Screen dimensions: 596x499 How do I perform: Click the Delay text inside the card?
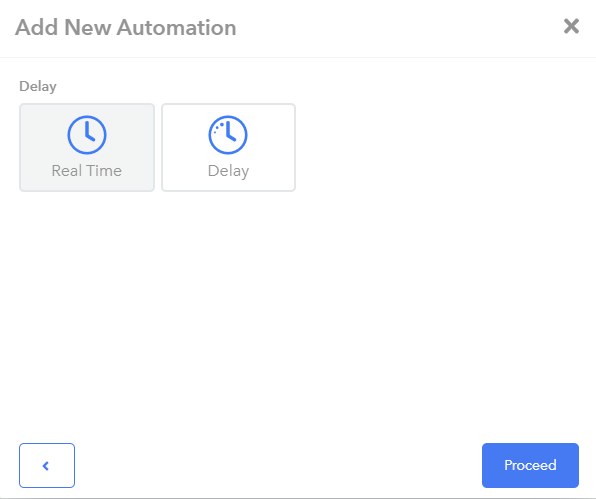coord(228,171)
